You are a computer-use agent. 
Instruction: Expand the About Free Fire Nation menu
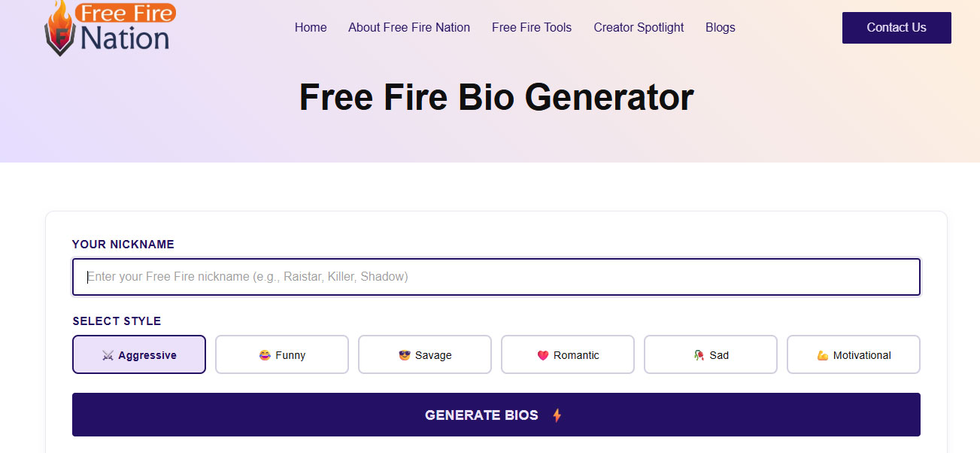(408, 27)
